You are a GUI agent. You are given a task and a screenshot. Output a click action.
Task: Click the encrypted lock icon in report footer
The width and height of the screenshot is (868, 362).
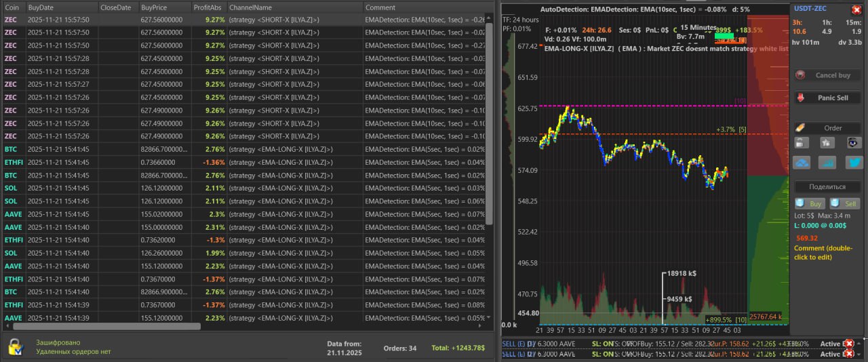16,347
